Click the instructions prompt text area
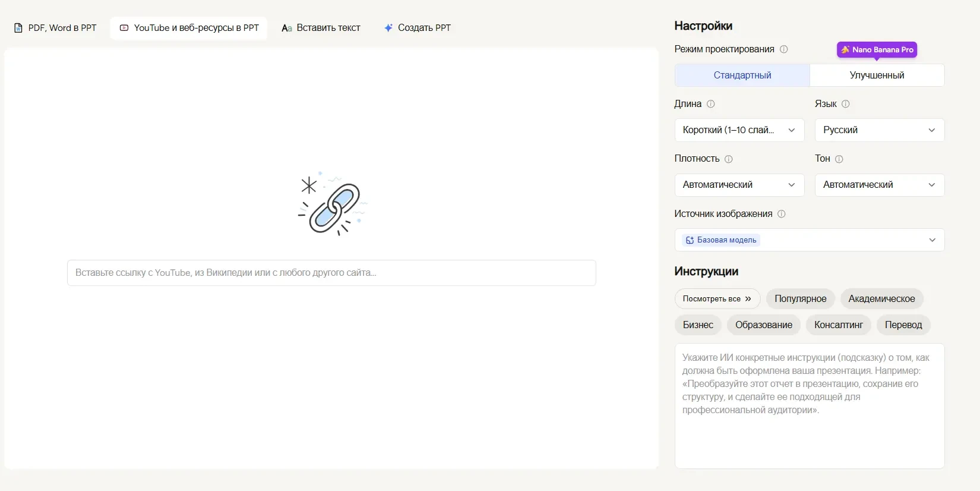This screenshot has height=491, width=980. coord(810,406)
